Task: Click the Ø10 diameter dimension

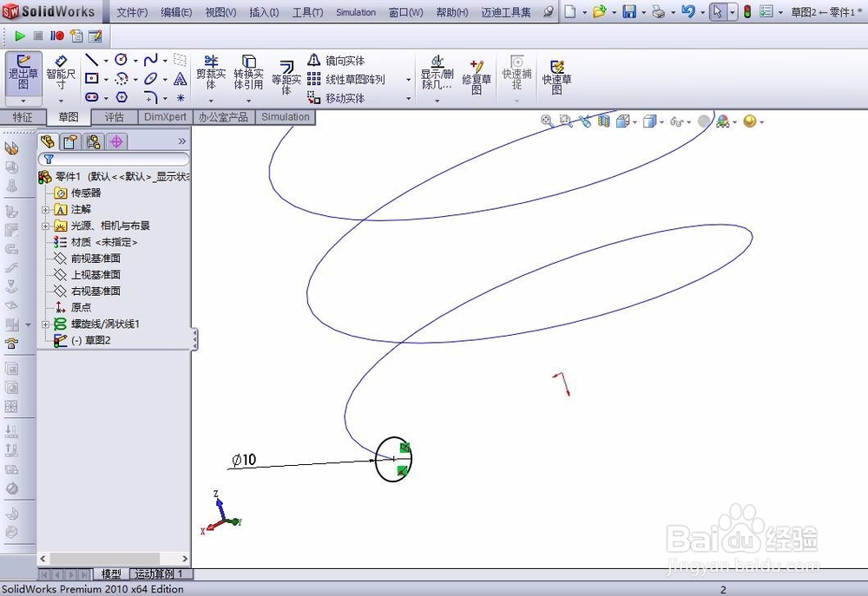Action: point(246,461)
